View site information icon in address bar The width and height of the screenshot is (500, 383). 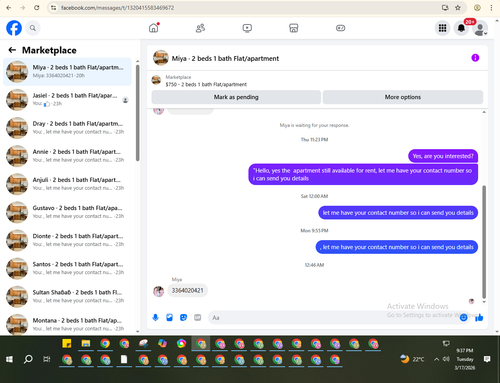point(53,8)
